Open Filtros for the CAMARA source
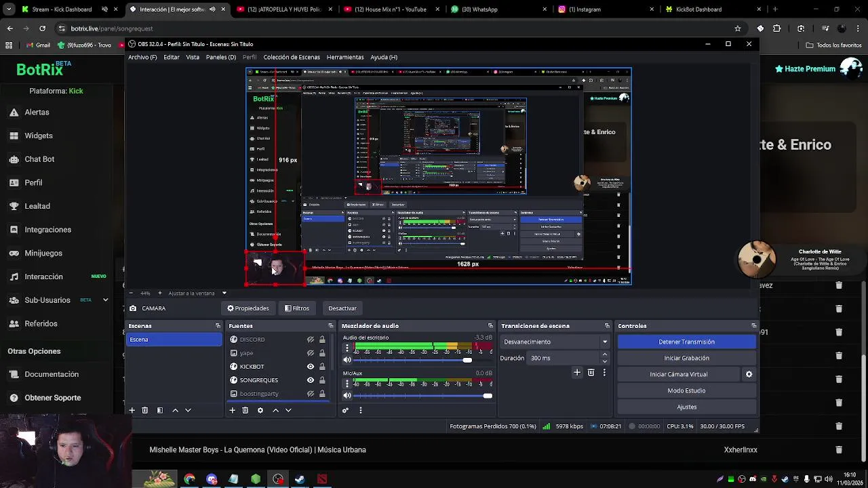The image size is (868, 488). click(297, 308)
